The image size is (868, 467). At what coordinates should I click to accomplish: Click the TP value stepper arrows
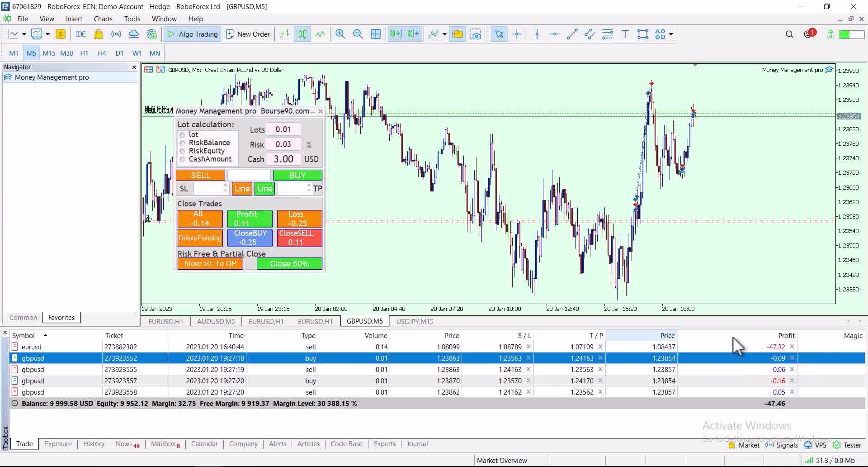point(309,188)
